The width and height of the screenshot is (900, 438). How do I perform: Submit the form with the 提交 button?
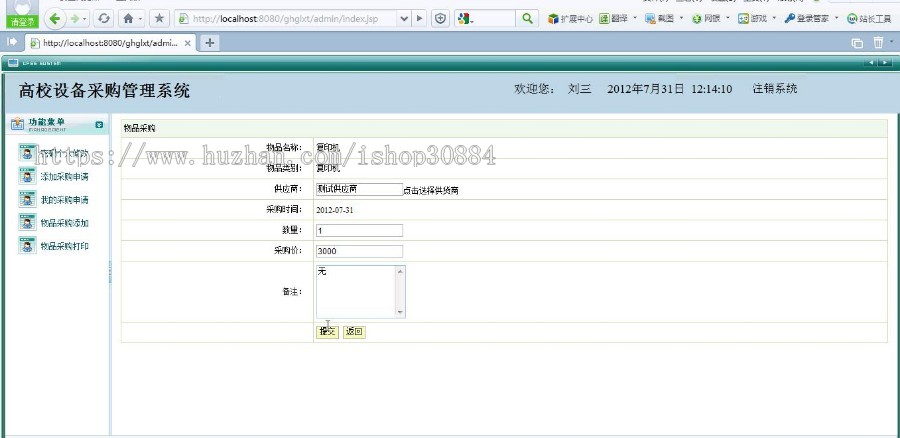(x=327, y=332)
